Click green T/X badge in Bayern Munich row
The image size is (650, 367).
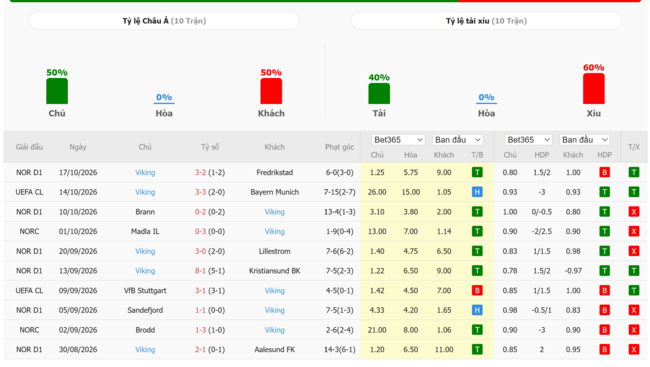[x=634, y=192]
